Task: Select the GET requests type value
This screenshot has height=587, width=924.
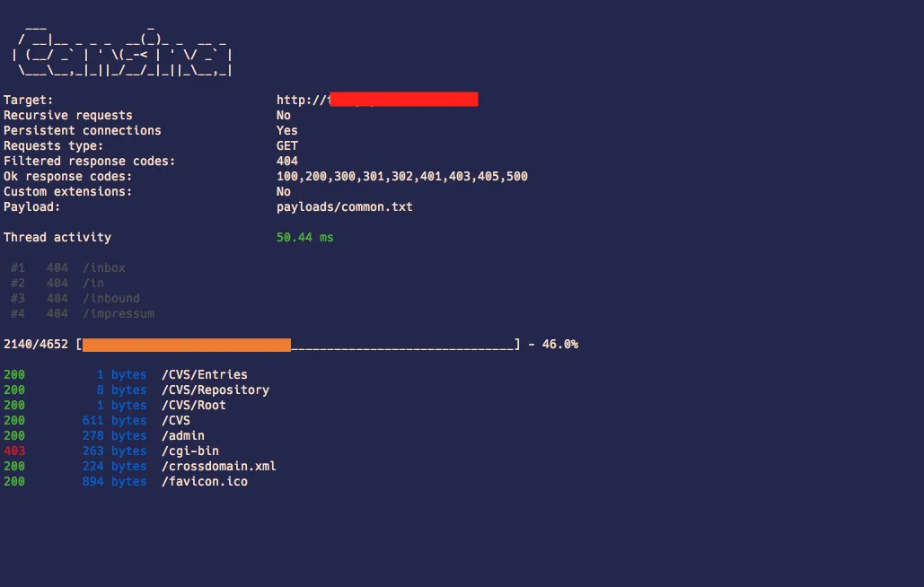Action: point(287,146)
